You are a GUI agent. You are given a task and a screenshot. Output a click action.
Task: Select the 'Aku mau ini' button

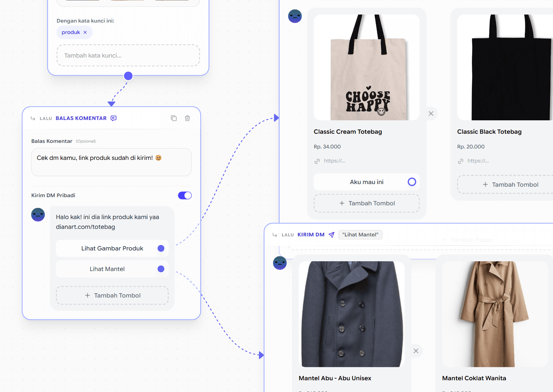(x=367, y=182)
